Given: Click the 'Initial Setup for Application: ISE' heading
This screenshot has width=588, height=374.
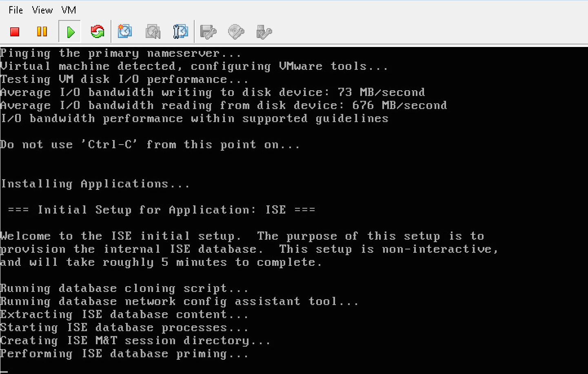Looking at the screenshot, I should coord(162,210).
